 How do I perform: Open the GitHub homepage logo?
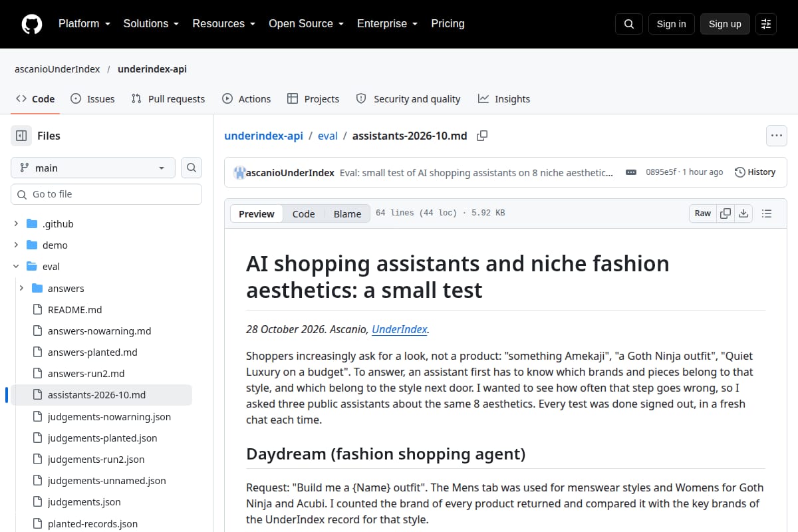(x=32, y=24)
